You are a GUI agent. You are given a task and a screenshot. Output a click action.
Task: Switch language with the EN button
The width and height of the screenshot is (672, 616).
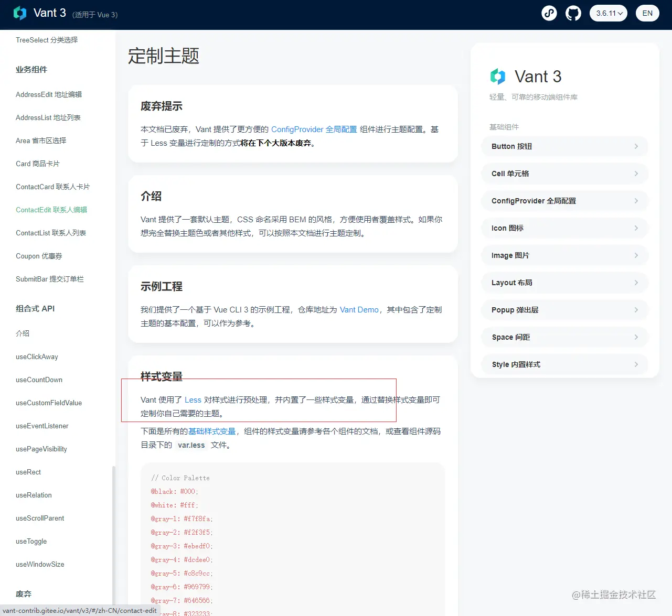(647, 13)
